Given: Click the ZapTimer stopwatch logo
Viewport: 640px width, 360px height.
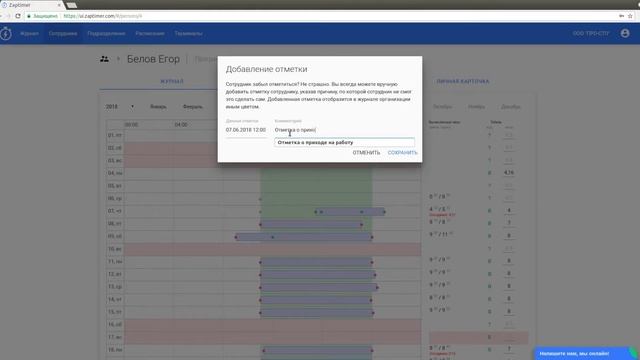Looking at the screenshot, I should point(6,33).
